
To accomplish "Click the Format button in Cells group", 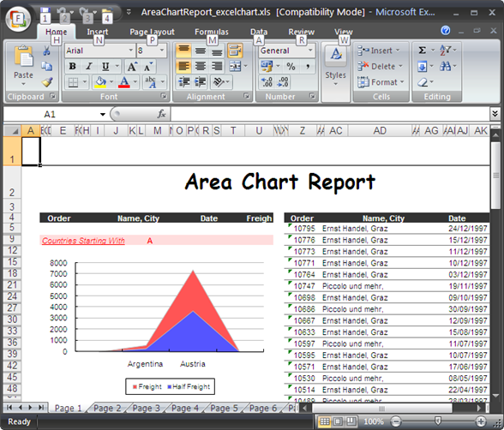I will click(x=381, y=82).
